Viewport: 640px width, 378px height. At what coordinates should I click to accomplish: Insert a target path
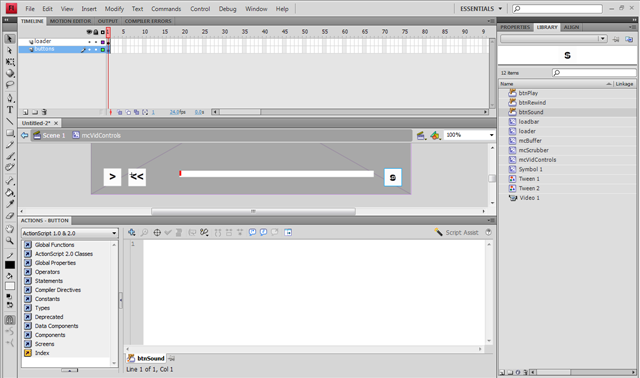pyautogui.click(x=157, y=232)
